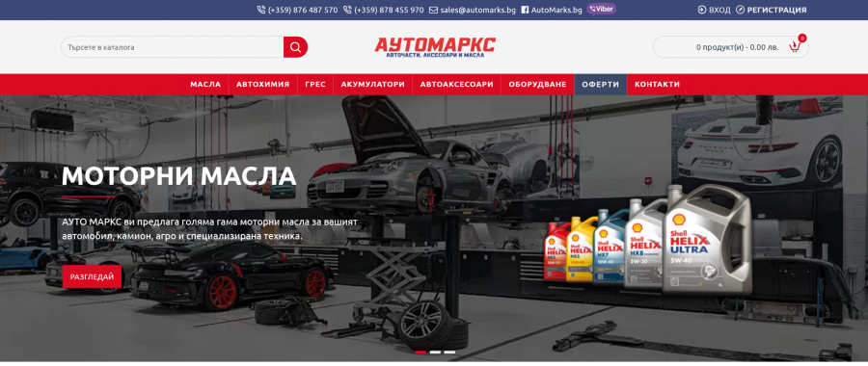Open the ГРЕС menu item
Viewport: 868px width, 366px height.
tap(315, 85)
